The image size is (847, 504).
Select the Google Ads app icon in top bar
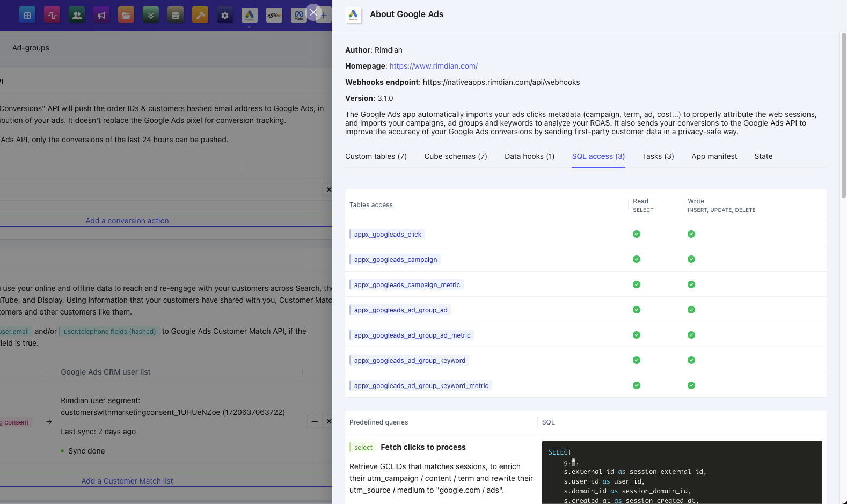pyautogui.click(x=250, y=16)
